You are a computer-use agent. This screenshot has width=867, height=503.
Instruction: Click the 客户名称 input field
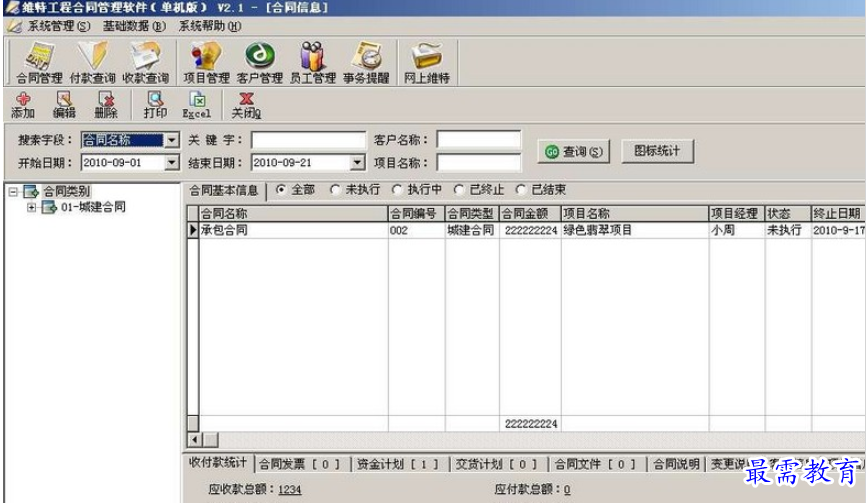pyautogui.click(x=479, y=139)
